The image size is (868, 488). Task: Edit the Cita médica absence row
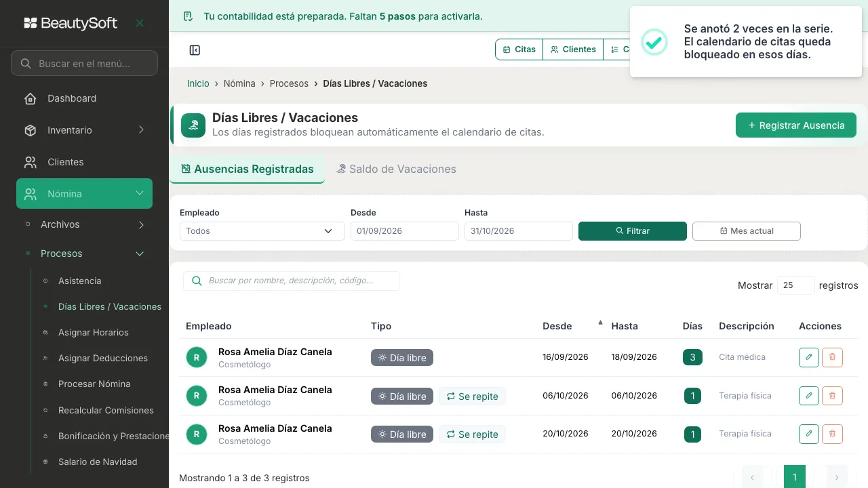(809, 357)
